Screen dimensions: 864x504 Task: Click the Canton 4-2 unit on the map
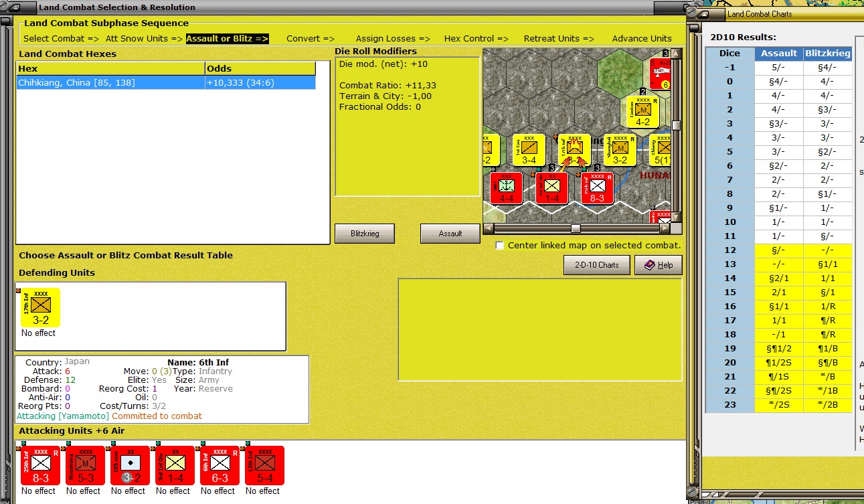(642, 112)
